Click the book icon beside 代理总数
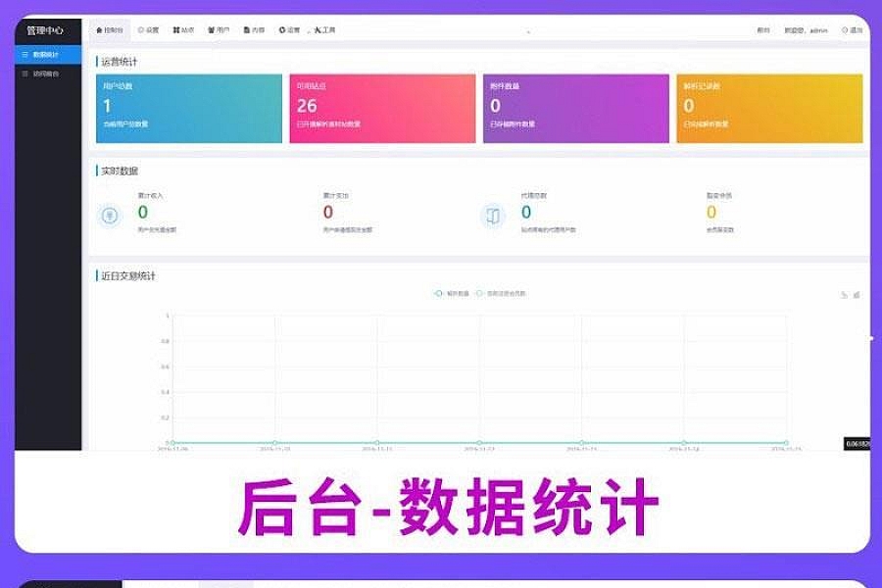This screenshot has height=588, width=882. pyautogui.click(x=493, y=216)
